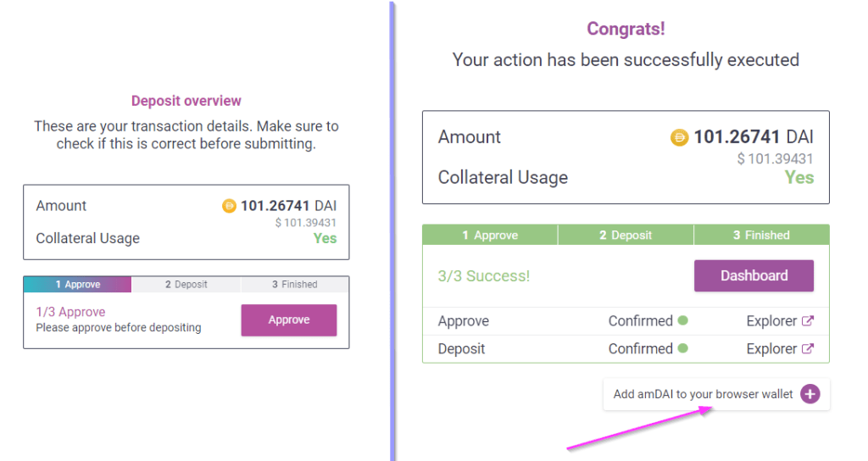Open Explorer link for the Deposit transaction
This screenshot has width=868, height=461.
coord(771,348)
